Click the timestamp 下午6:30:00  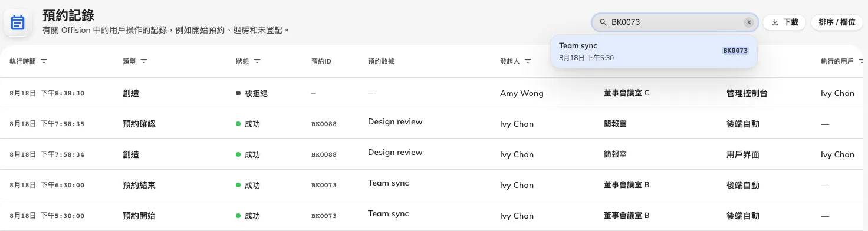click(47, 185)
